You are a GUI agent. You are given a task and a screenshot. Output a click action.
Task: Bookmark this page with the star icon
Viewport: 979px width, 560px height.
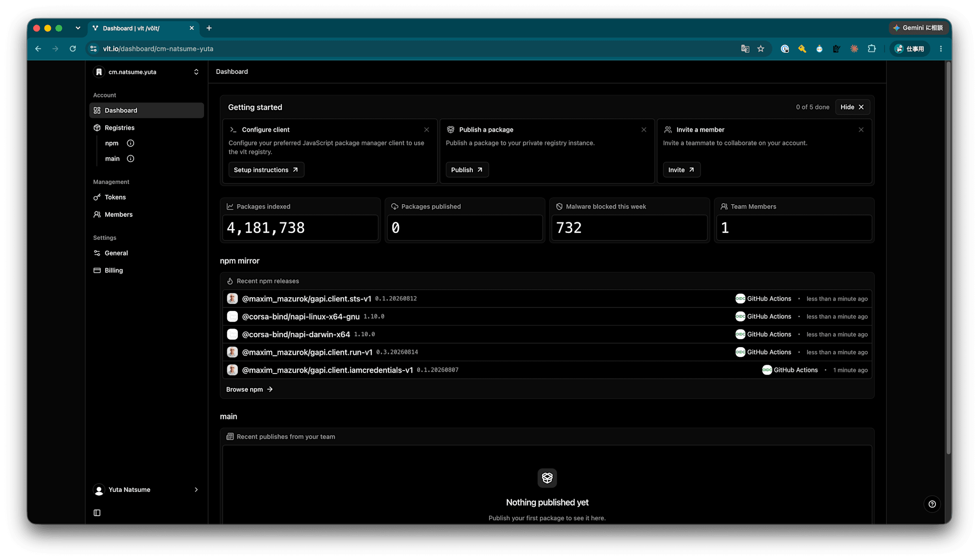(761, 48)
